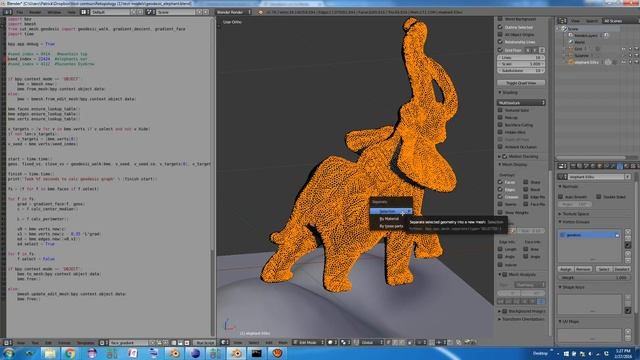This screenshot has width=640, height=360.
Task: Choose Selection in Separate menu
Action: coord(391,211)
